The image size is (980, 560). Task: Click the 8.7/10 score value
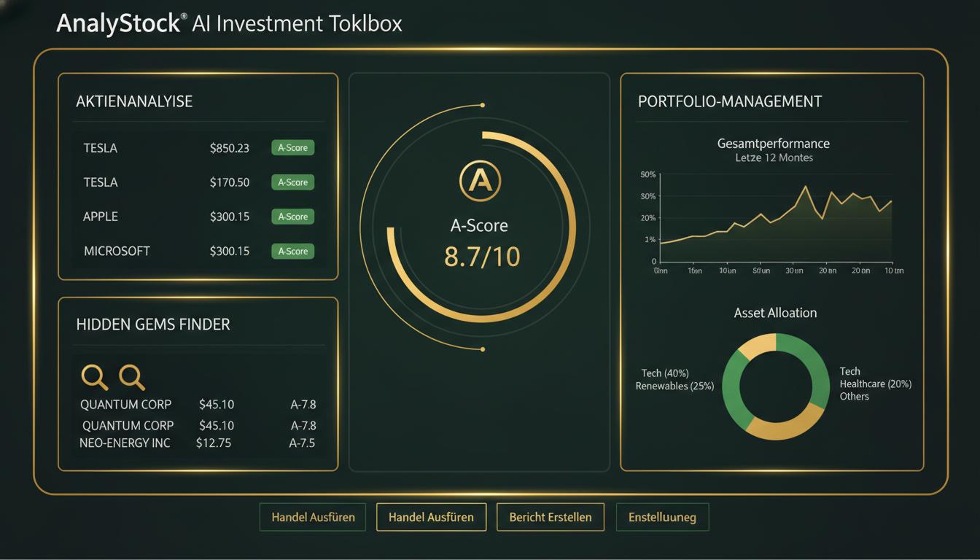coord(482,257)
